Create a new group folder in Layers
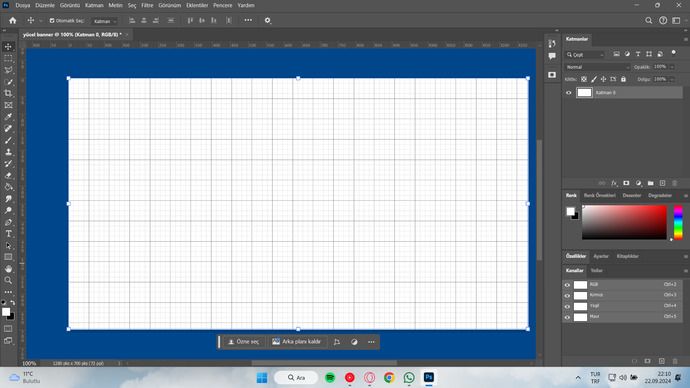This screenshot has width=690, height=388. click(x=650, y=183)
